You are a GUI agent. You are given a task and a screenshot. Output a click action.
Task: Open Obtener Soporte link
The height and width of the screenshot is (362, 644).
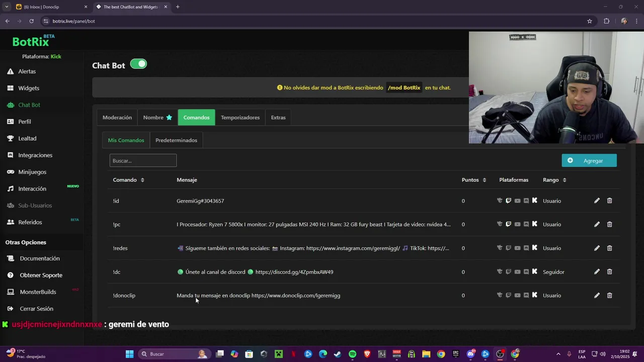(41, 276)
